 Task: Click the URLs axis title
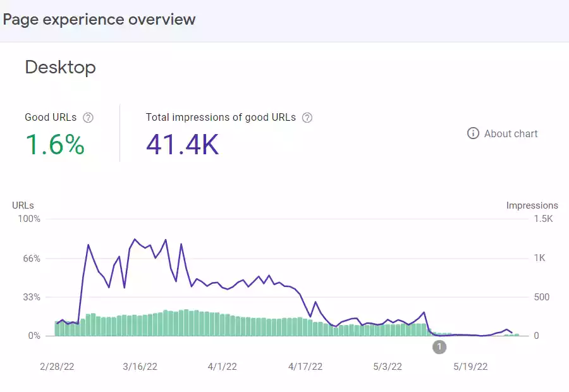click(x=23, y=205)
